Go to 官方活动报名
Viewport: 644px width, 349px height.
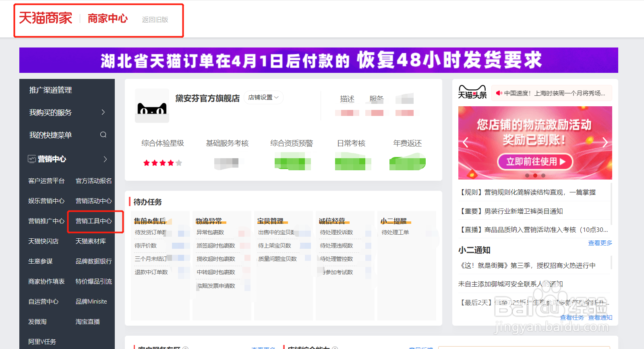point(94,181)
